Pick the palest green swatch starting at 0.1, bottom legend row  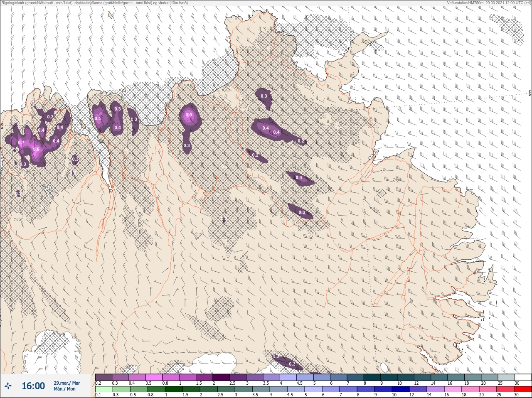point(104,390)
